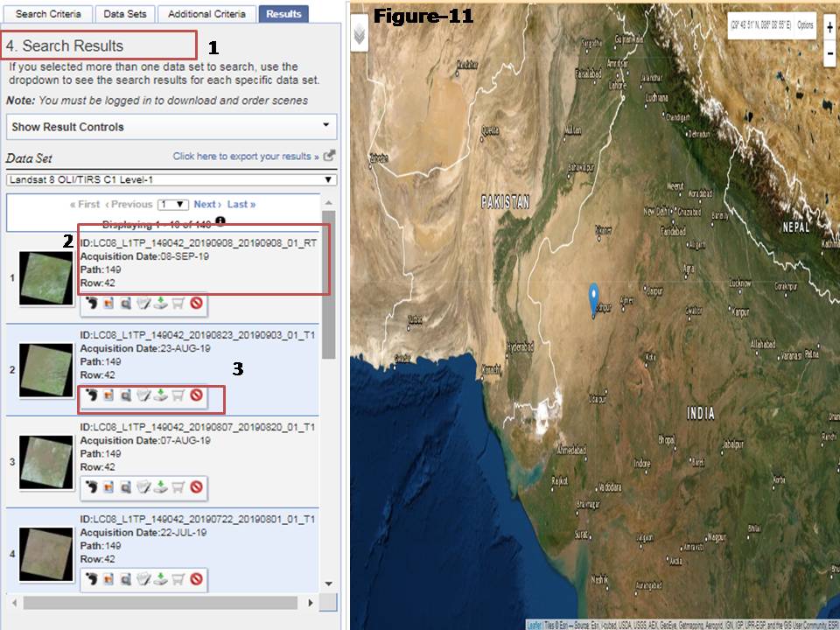The image size is (840, 630).
Task: Zoom in the map with plus button
Action: tap(829, 27)
